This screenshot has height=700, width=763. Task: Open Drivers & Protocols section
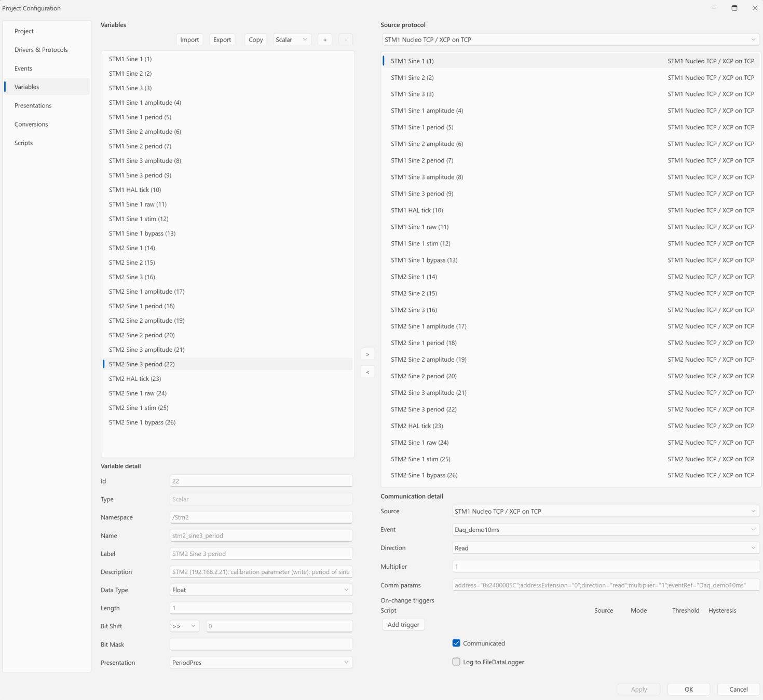click(x=47, y=50)
